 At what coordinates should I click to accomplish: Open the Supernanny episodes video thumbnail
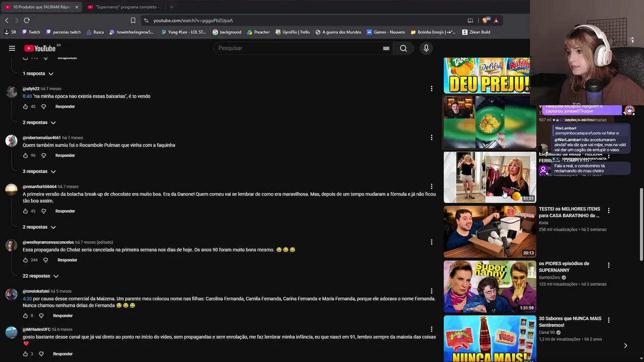[x=490, y=286]
